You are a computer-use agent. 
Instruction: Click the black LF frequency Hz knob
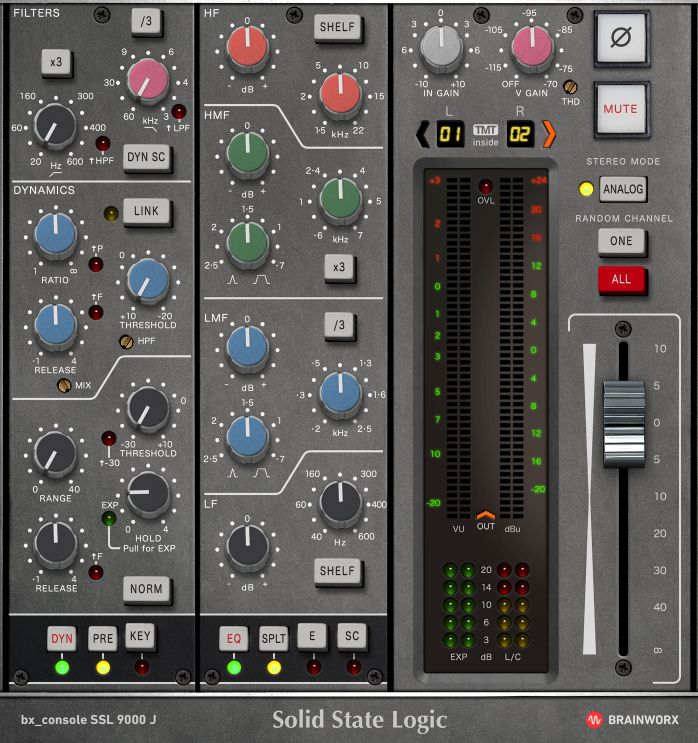point(340,502)
